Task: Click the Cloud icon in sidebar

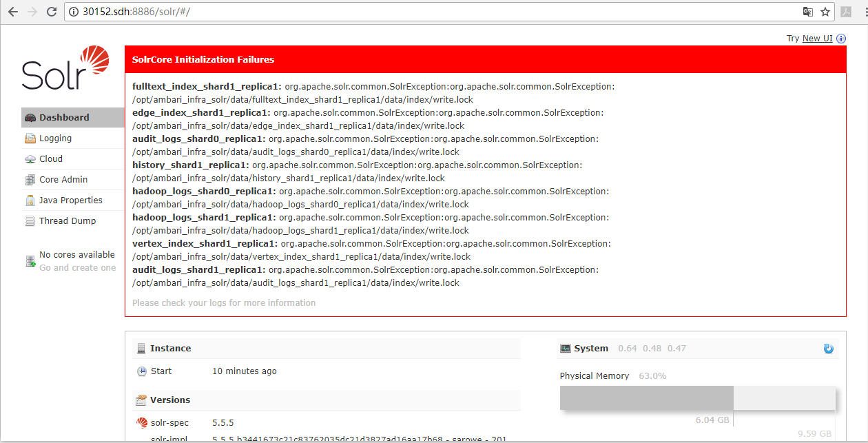Action: (30, 159)
